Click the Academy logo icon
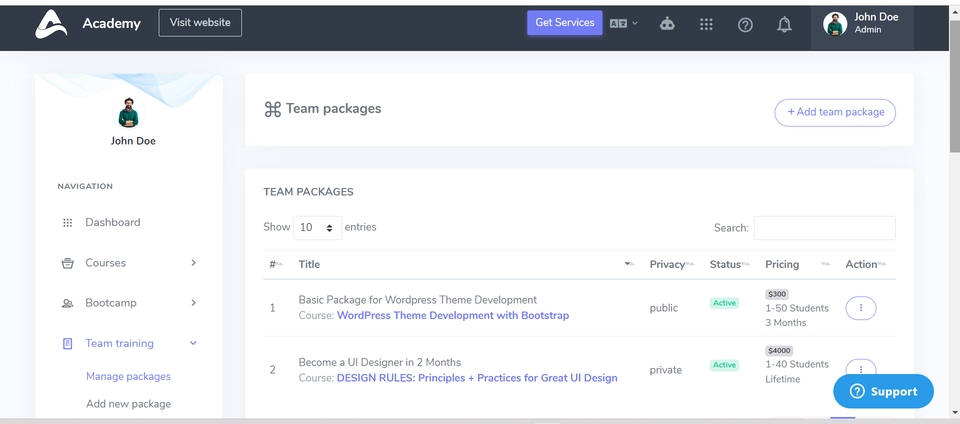The width and height of the screenshot is (960, 424). (51, 24)
